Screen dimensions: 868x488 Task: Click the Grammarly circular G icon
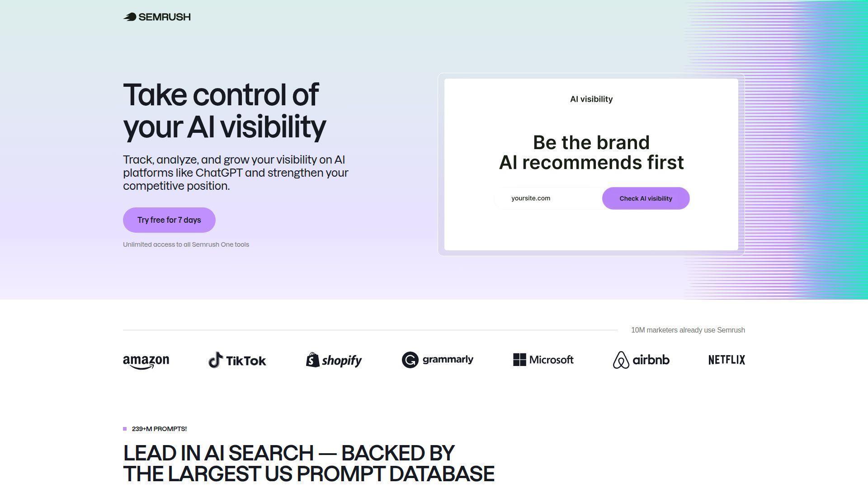(410, 360)
